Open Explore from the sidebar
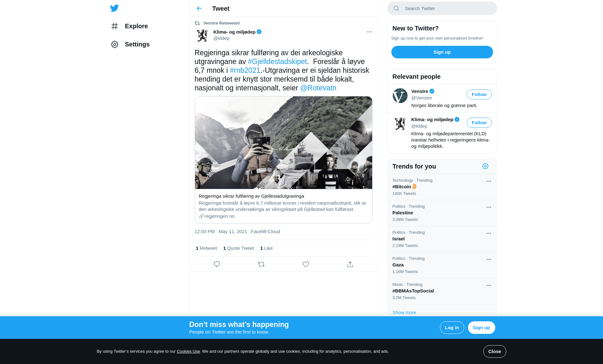This screenshot has height=364, width=603. point(129,26)
